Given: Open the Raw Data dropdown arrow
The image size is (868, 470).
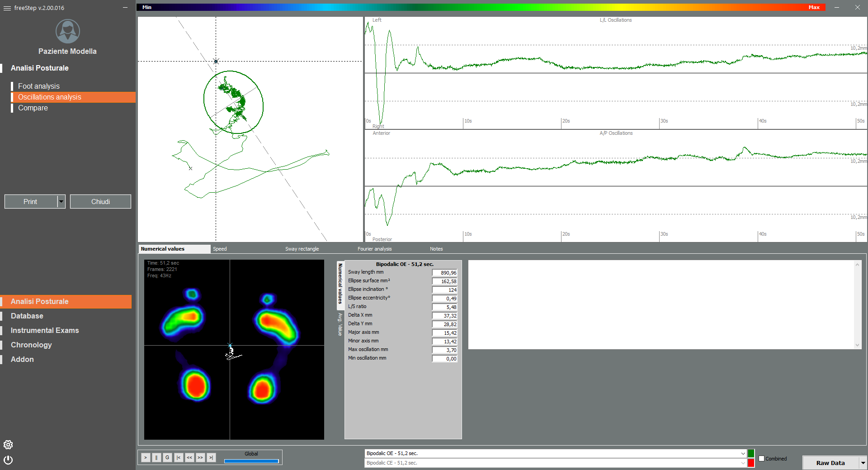Looking at the screenshot, I should (x=863, y=463).
